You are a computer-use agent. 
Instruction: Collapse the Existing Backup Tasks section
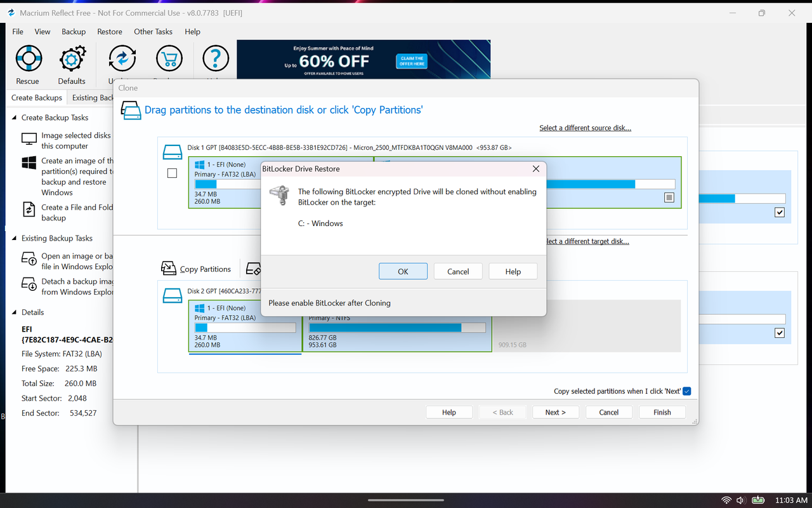pyautogui.click(x=15, y=238)
